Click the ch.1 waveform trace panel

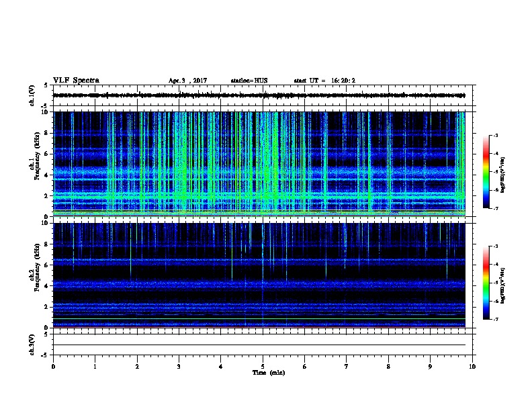click(x=263, y=95)
